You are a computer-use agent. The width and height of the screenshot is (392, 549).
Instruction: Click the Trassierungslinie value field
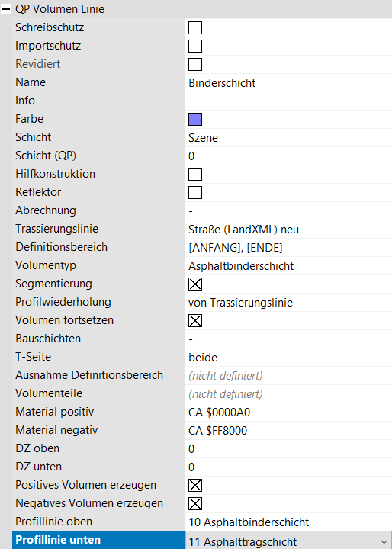(x=288, y=229)
